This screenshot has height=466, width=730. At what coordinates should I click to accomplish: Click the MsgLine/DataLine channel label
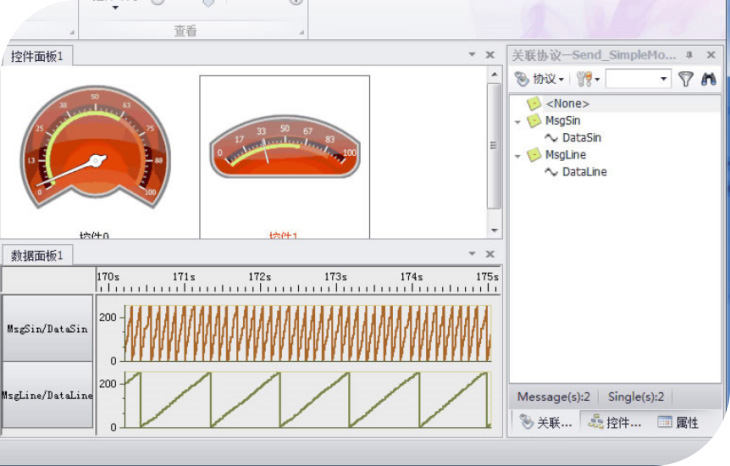[x=47, y=396]
